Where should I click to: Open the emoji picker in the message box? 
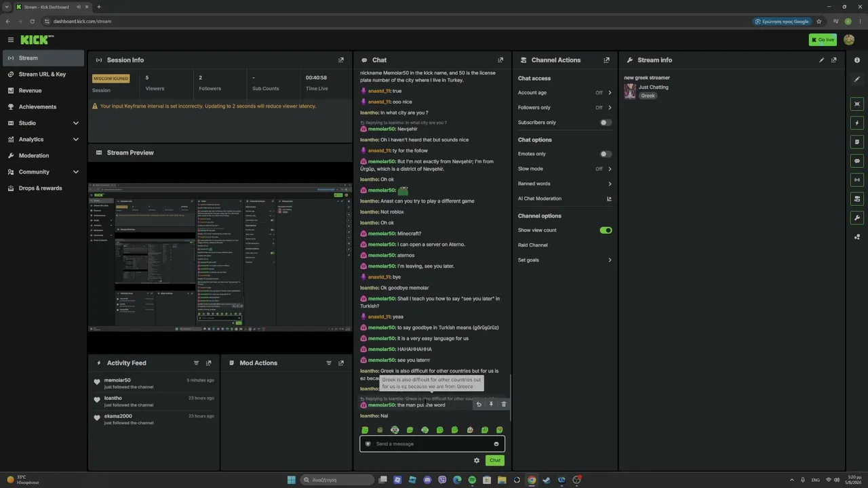coord(496,444)
